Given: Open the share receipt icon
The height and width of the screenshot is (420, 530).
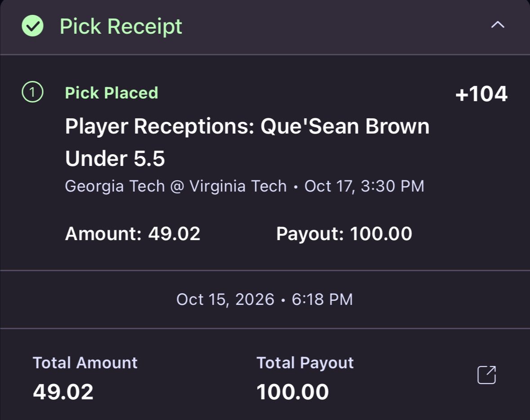Looking at the screenshot, I should coord(486,375).
